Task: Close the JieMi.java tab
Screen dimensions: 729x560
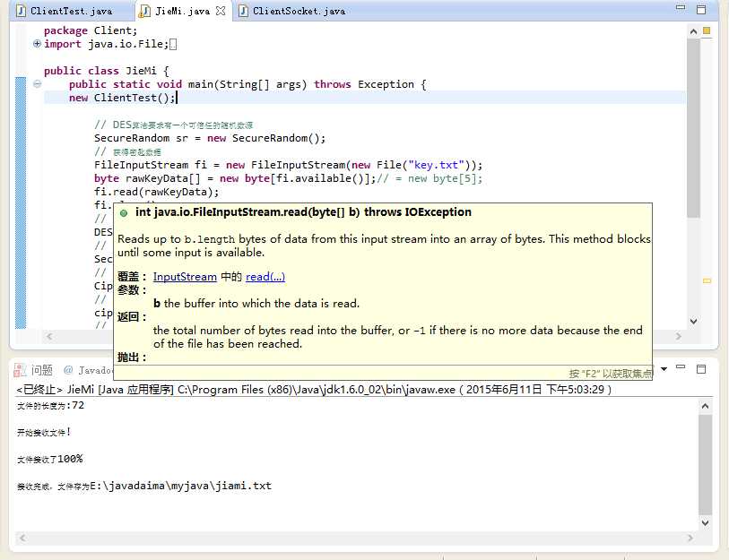Action: tap(221, 11)
